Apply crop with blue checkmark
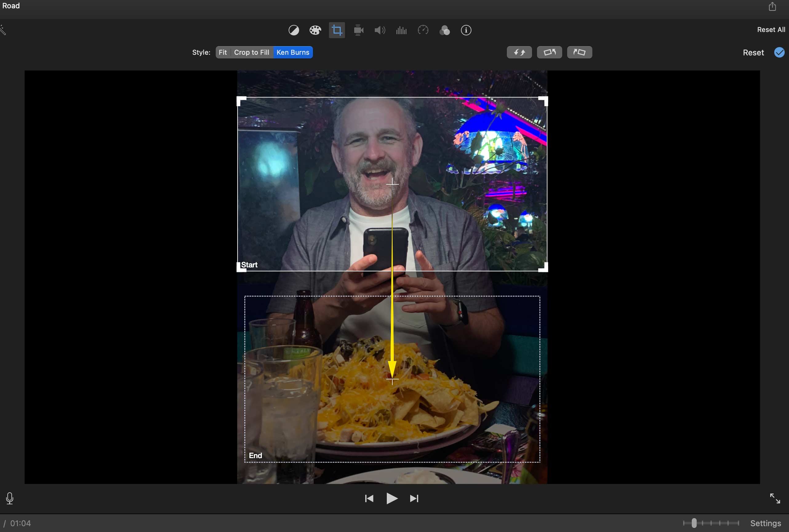 [x=779, y=53]
